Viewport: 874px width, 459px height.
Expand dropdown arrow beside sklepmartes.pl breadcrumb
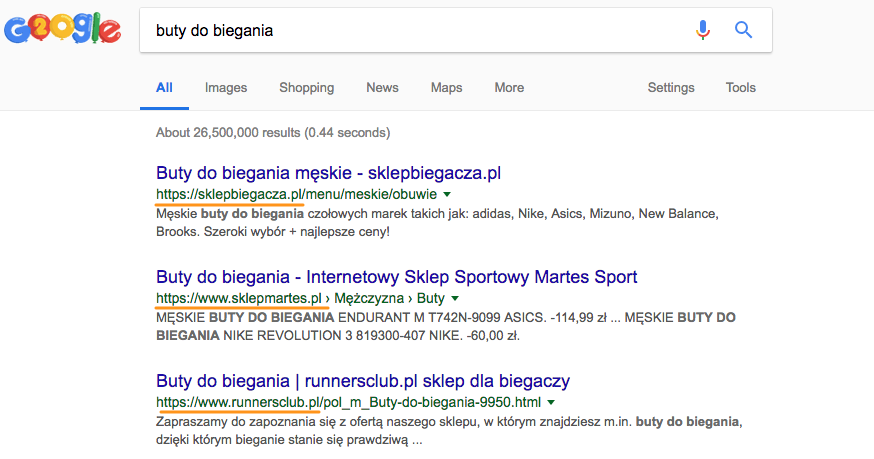[455, 298]
